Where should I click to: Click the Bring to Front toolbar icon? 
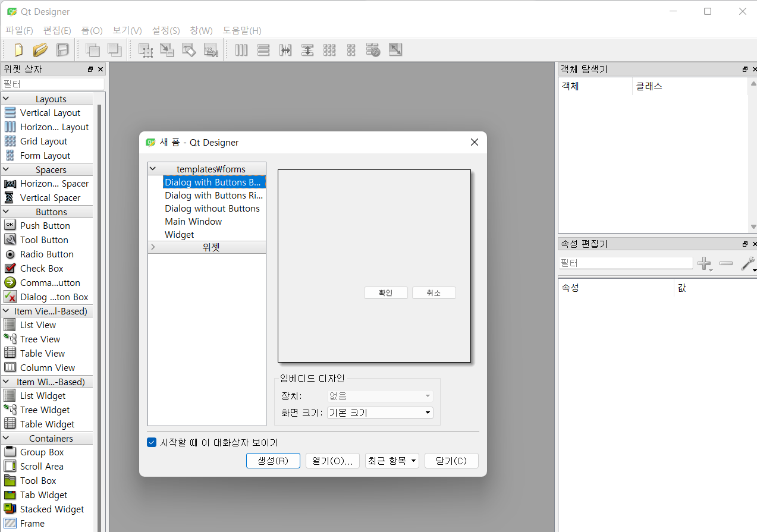[114, 50]
